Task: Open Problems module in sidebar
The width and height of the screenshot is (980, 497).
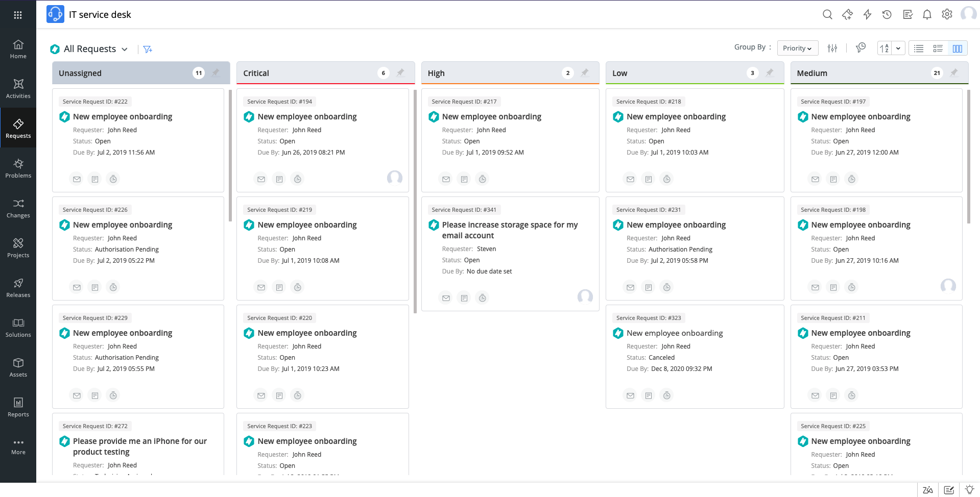Action: [18, 168]
